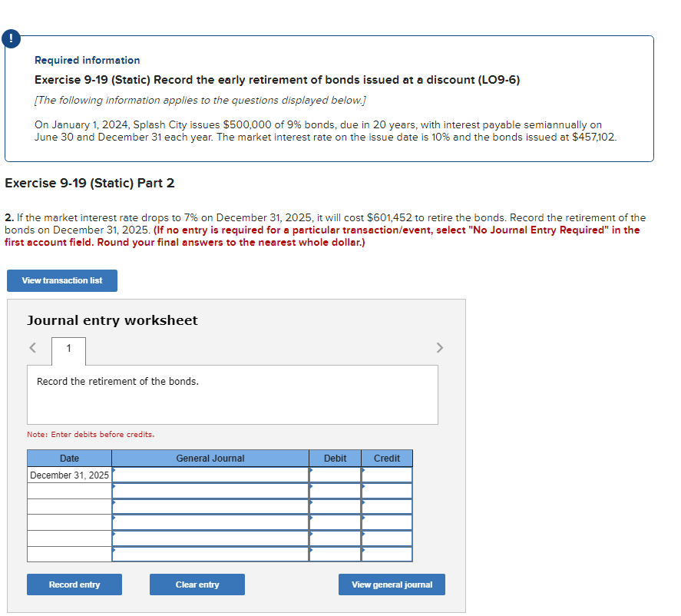Click the exclamation alert icon
Image resolution: width=681 pixels, height=616 pixels.
pos(12,38)
